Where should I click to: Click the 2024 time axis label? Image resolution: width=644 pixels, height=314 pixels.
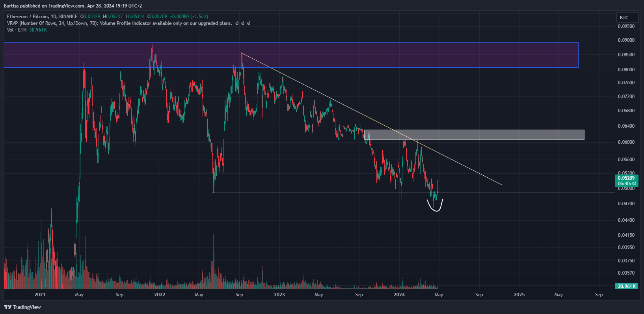tap(399, 295)
